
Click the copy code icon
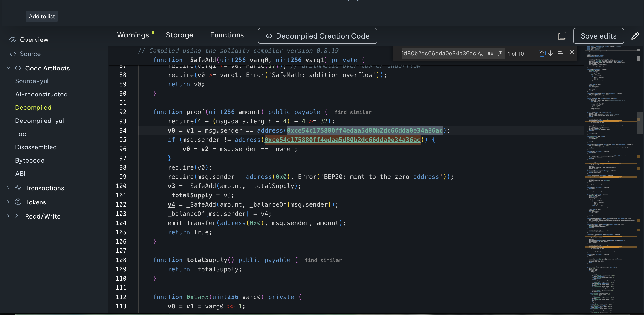pyautogui.click(x=562, y=36)
